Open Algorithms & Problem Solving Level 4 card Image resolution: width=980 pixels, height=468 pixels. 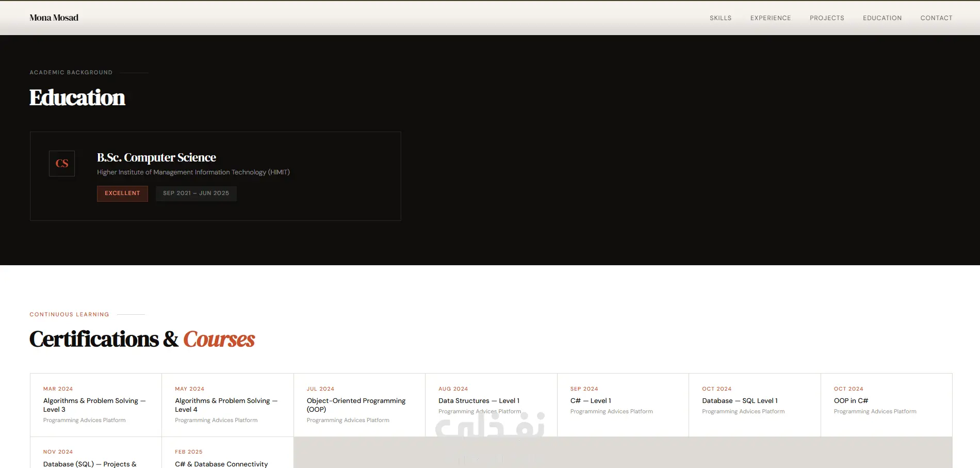click(227, 405)
